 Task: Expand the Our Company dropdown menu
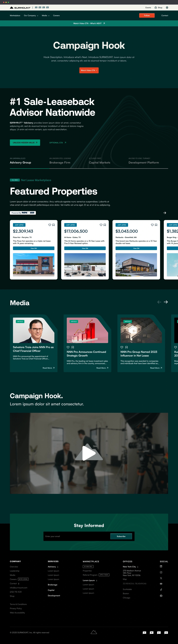(31, 15)
